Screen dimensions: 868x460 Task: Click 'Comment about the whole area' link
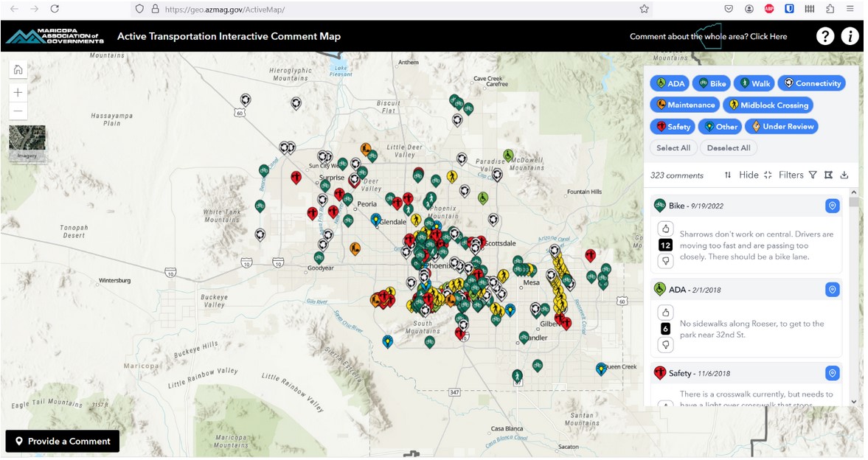click(708, 37)
